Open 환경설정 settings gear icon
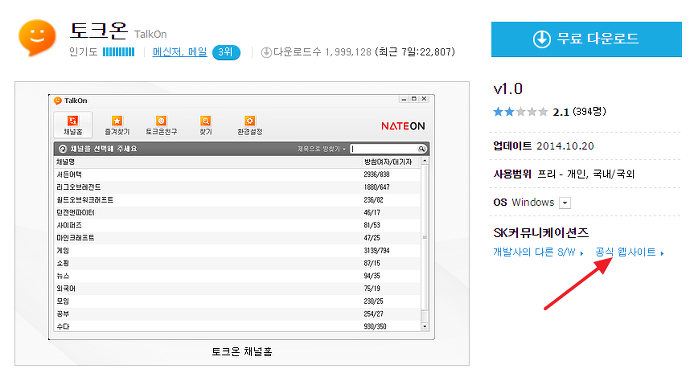Screen dimensions: 690x369 point(250,125)
